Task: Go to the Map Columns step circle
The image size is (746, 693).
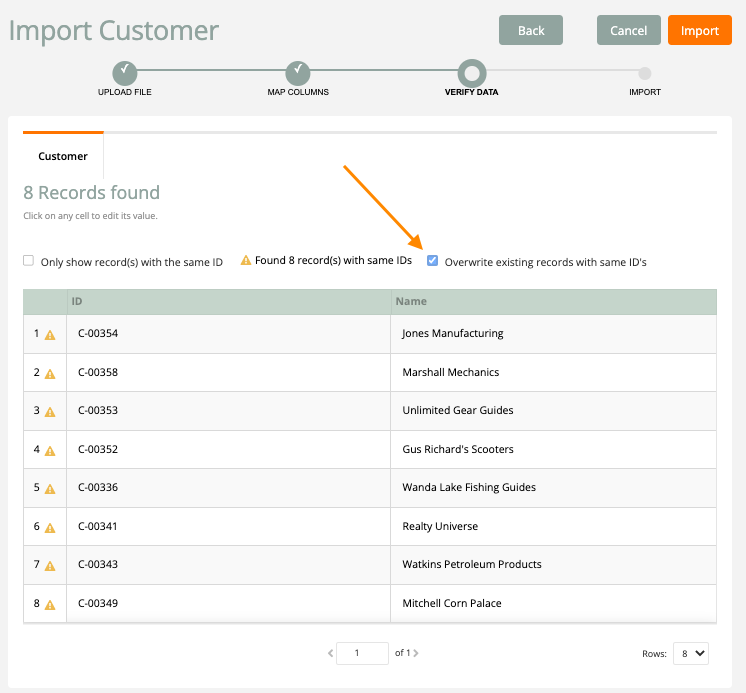Action: [298, 73]
